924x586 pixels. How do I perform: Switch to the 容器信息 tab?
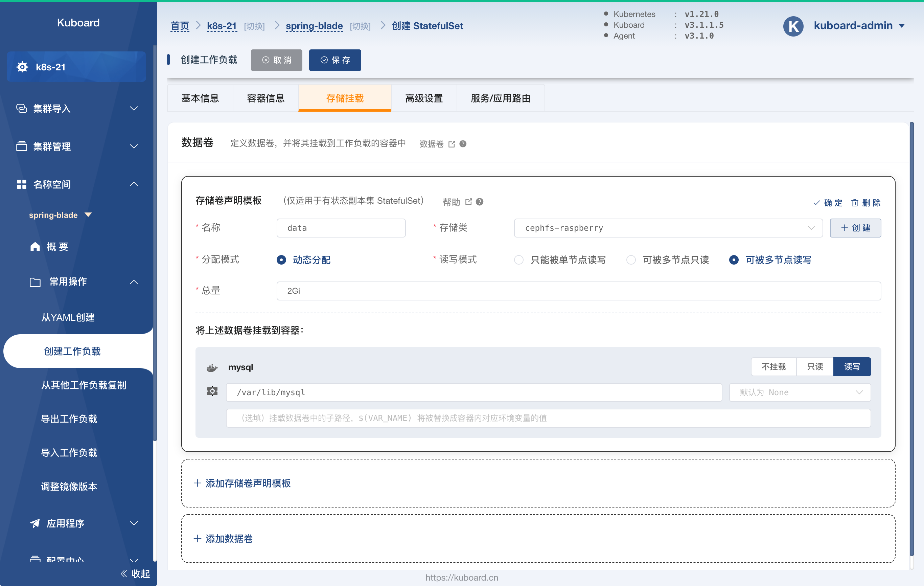(x=265, y=98)
